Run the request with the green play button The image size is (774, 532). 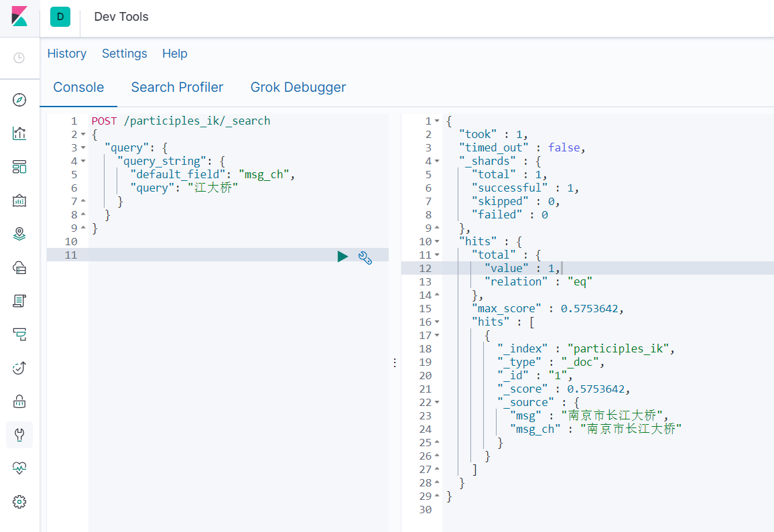click(x=342, y=257)
